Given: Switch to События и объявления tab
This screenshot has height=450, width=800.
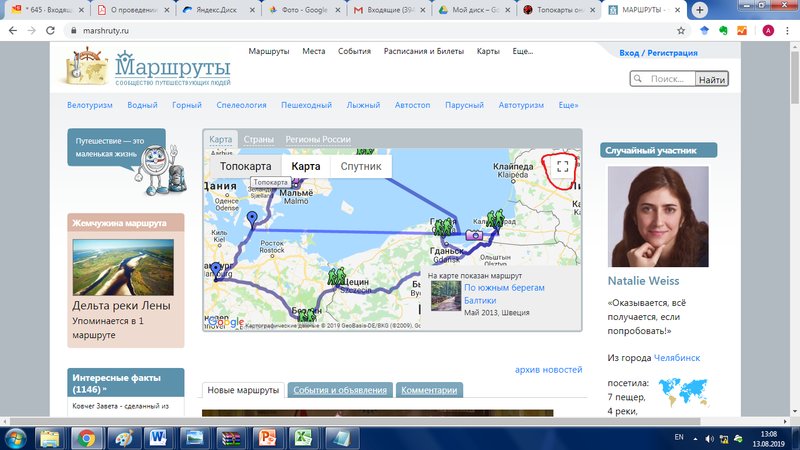Looking at the screenshot, I should (340, 391).
